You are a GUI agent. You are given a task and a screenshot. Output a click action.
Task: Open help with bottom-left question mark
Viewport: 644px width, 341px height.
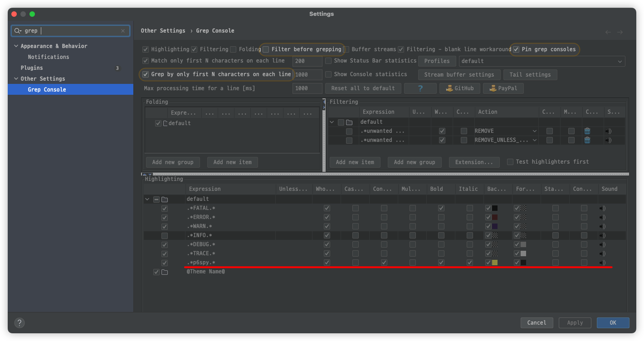(x=19, y=323)
